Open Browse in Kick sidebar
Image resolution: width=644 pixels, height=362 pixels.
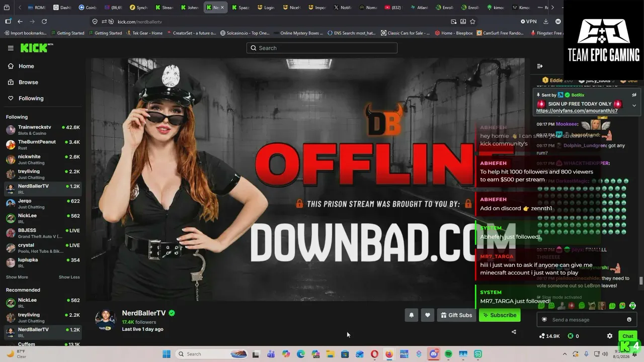click(28, 82)
